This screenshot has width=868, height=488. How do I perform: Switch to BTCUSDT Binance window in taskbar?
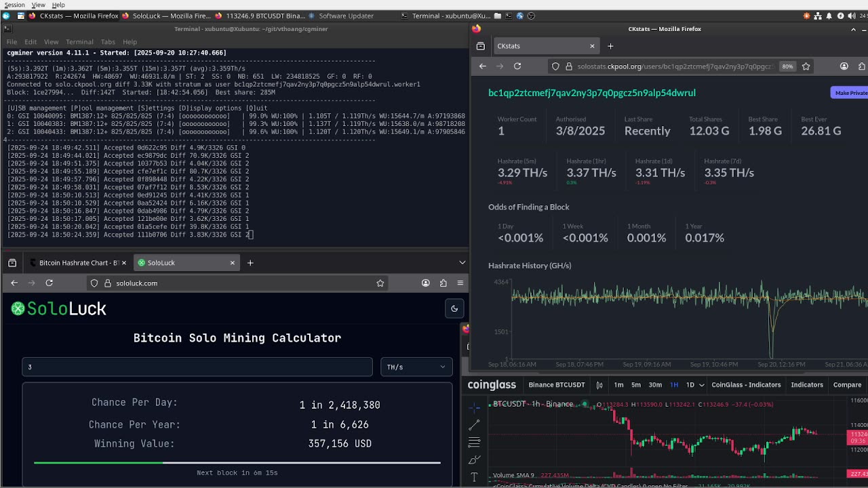point(260,16)
